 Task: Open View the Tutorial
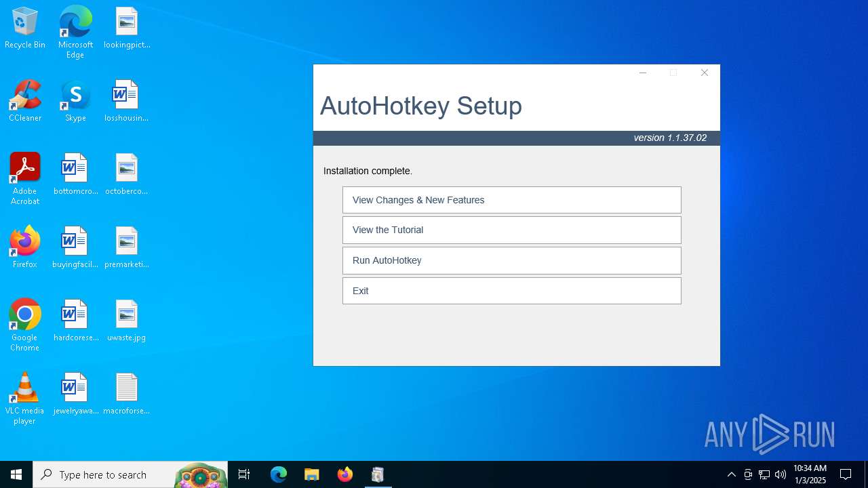pyautogui.click(x=512, y=230)
